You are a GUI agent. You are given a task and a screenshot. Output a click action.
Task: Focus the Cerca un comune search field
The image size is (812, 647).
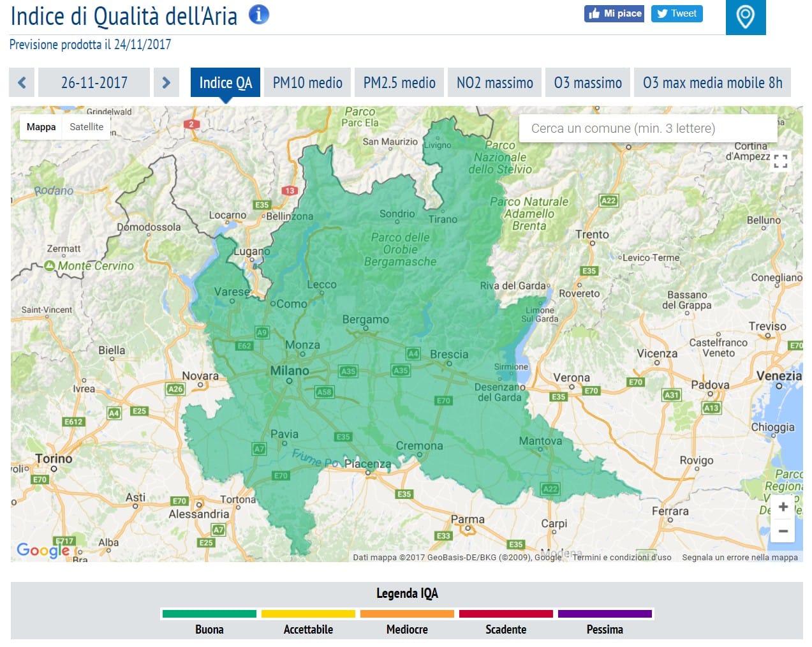(647, 128)
